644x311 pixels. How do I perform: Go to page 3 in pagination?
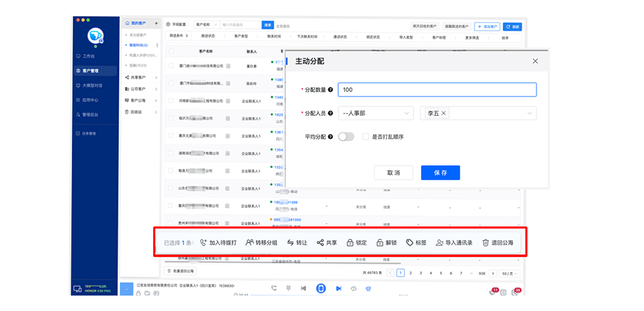[x=421, y=273]
